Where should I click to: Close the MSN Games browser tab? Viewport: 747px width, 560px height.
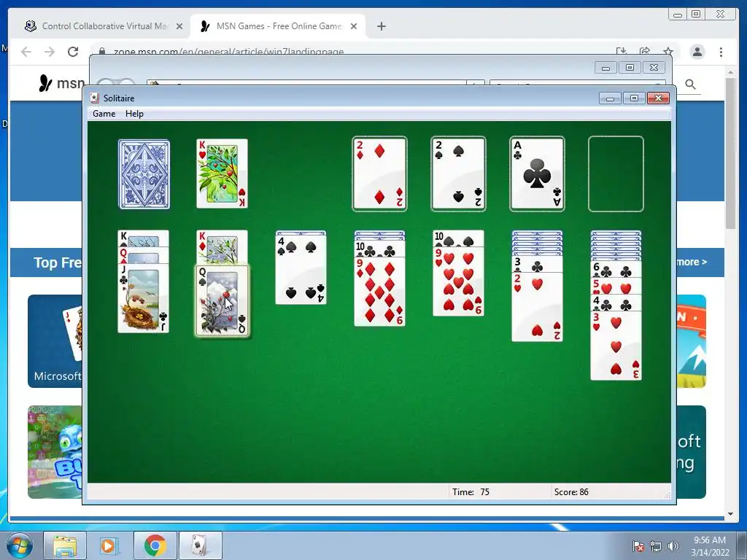(x=354, y=26)
